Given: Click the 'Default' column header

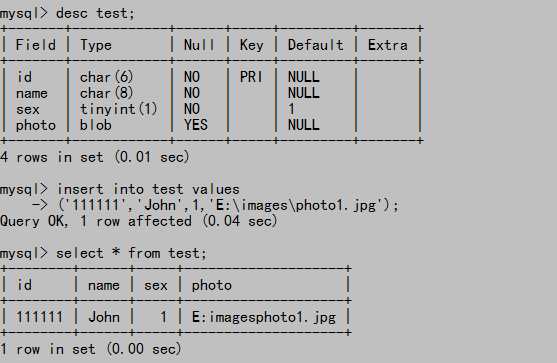Looking at the screenshot, I should pyautogui.click(x=315, y=45).
